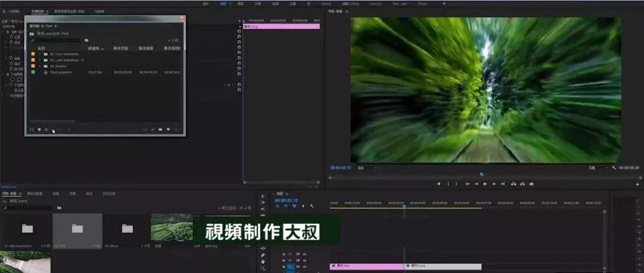Click the Lift button
The image size is (644, 273).
(513, 184)
